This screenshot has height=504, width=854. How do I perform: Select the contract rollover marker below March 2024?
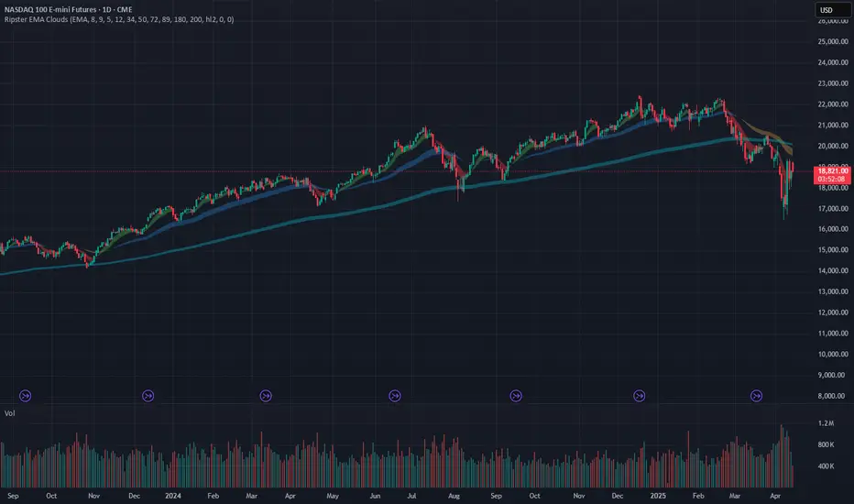[x=266, y=396]
